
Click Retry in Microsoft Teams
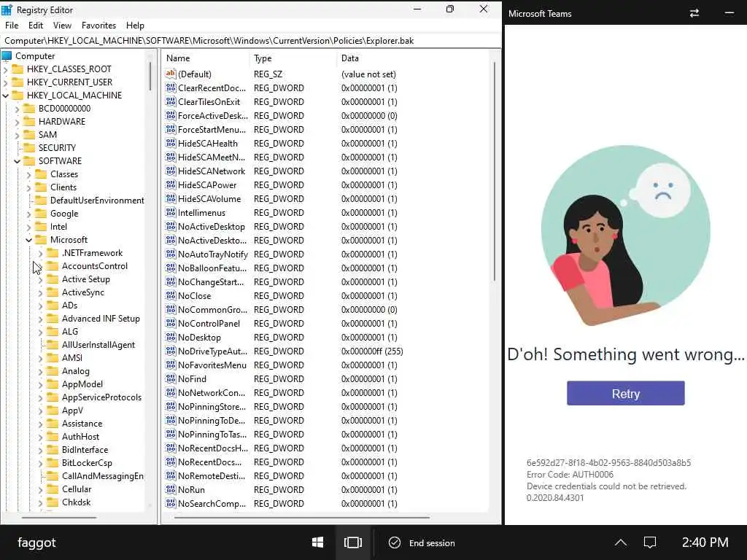pyautogui.click(x=625, y=393)
